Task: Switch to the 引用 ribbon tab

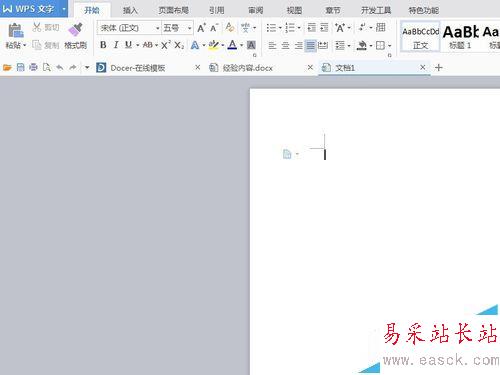Action: point(217,10)
